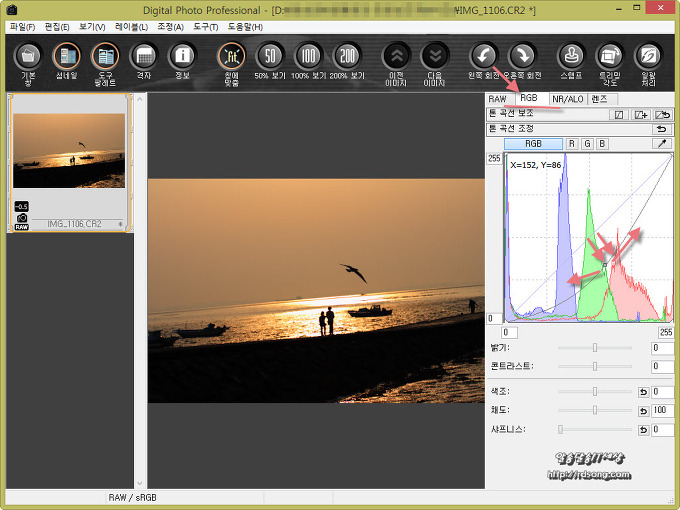Start 일괄 처리 batch processing
Image resolution: width=680 pixels, height=510 pixels.
[x=648, y=58]
